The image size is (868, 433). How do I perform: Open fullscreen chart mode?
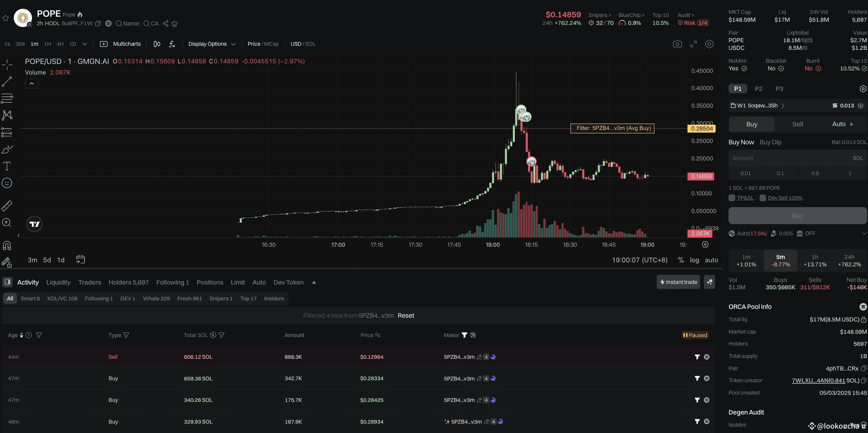tap(693, 44)
